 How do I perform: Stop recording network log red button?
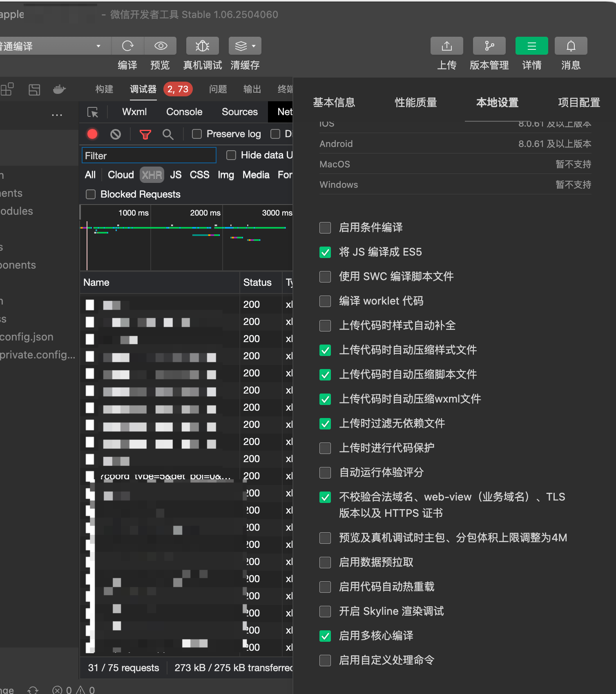click(92, 134)
